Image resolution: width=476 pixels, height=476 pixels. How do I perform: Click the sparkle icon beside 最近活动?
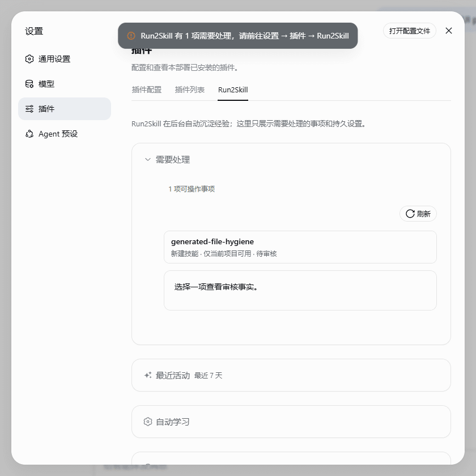[x=148, y=376]
